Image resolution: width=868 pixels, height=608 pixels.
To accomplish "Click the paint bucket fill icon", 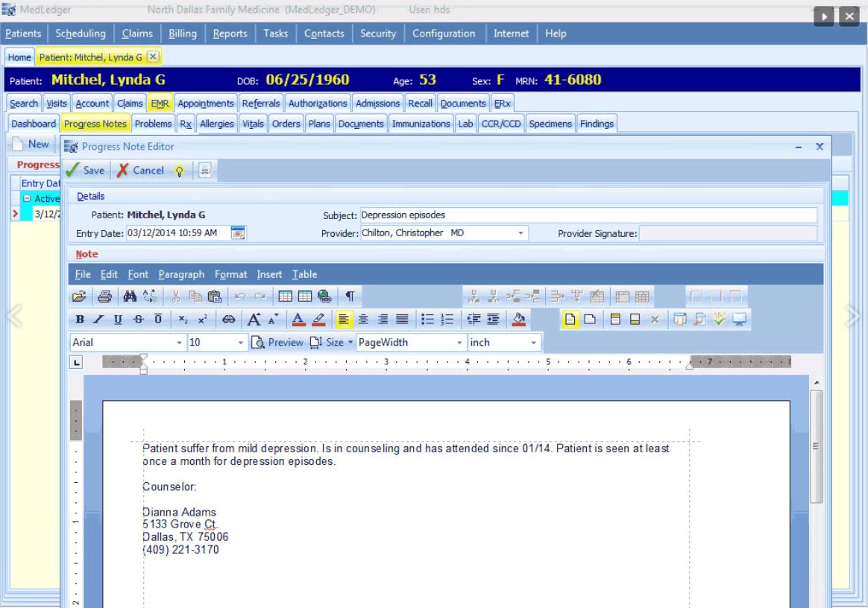I will (519, 319).
